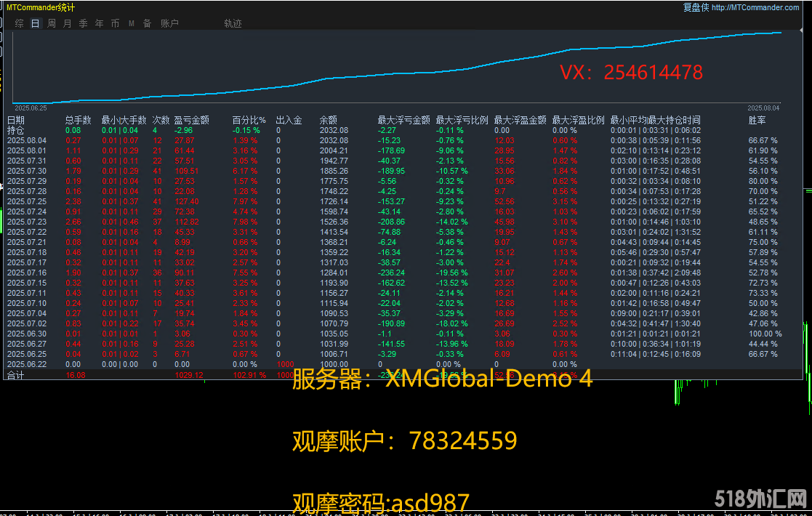Switch to 月 monthly statistics view
The height and width of the screenshot is (516, 812).
[x=68, y=23]
